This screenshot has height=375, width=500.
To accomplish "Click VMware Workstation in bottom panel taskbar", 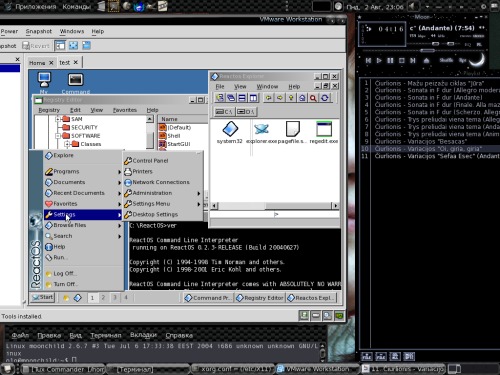I will point(317,369).
